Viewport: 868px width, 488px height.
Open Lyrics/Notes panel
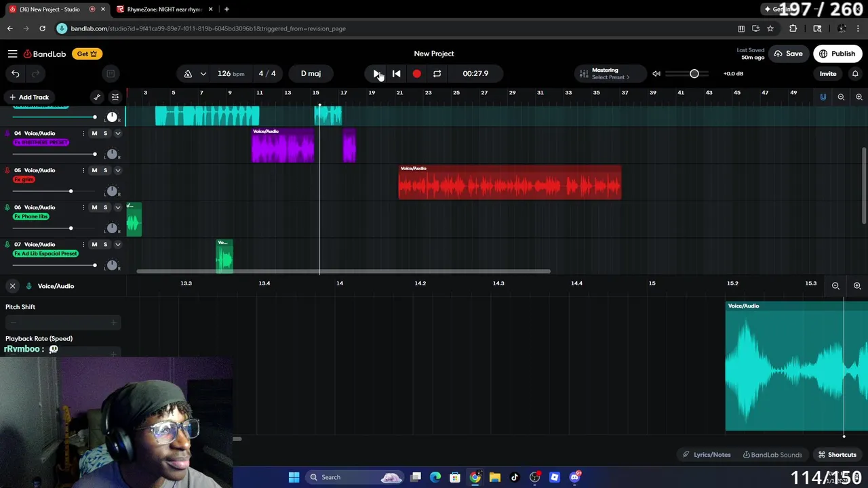point(708,455)
